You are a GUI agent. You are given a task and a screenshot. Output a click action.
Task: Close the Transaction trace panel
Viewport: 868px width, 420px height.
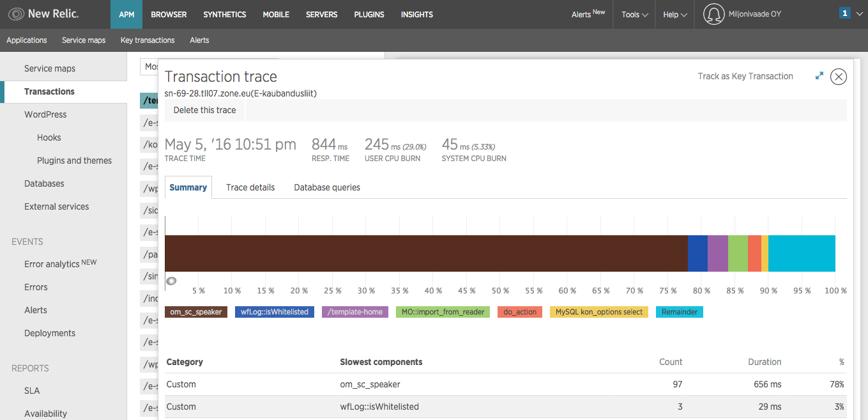coord(839,77)
